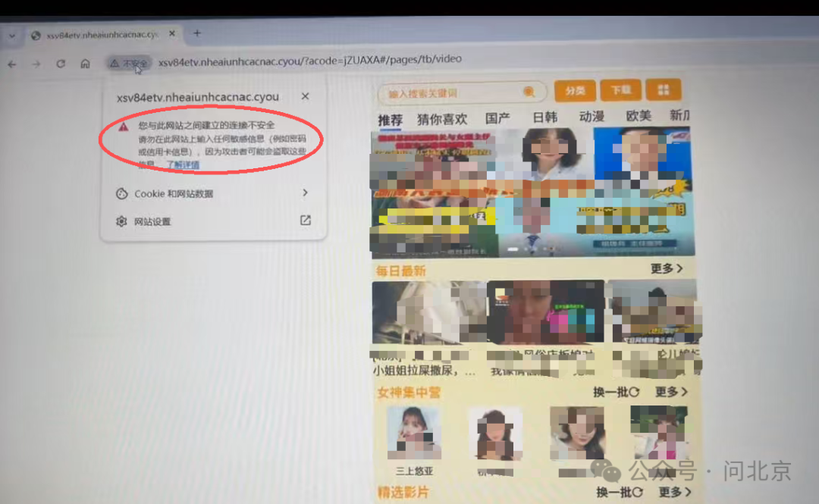Click the 下载 button

(620, 90)
